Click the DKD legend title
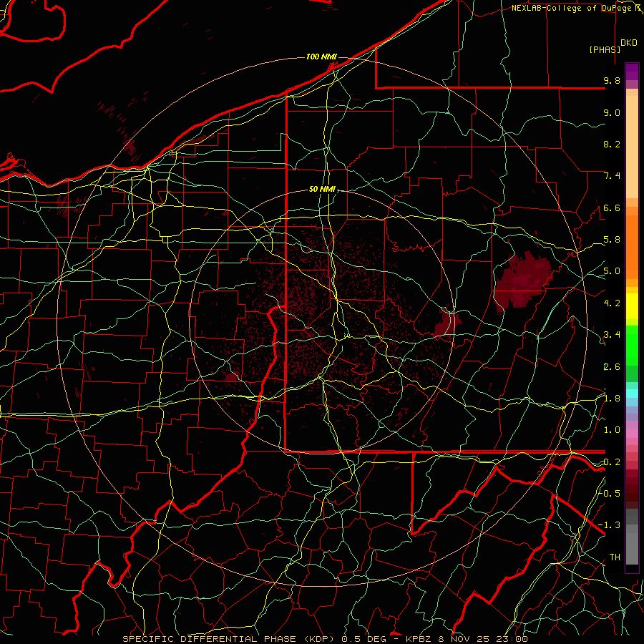This screenshot has width=644, height=644. click(x=629, y=43)
